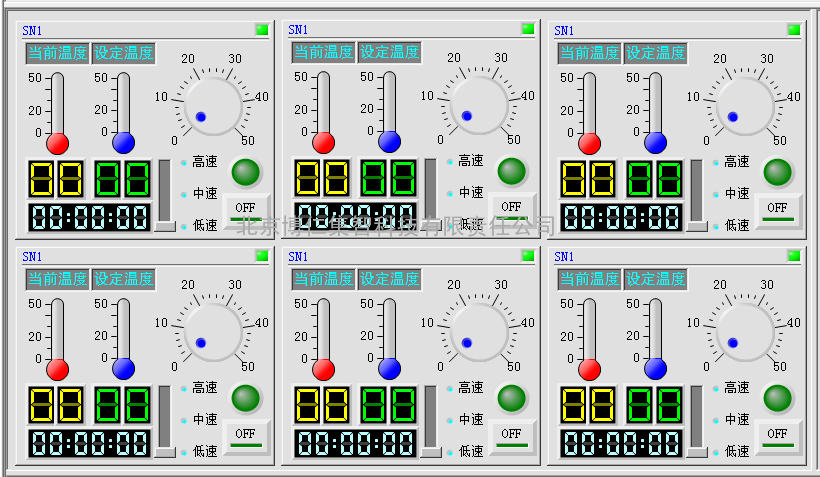Click the green square status indicator in top-left panel
Viewport: 820px width, 477px height.
point(262,30)
